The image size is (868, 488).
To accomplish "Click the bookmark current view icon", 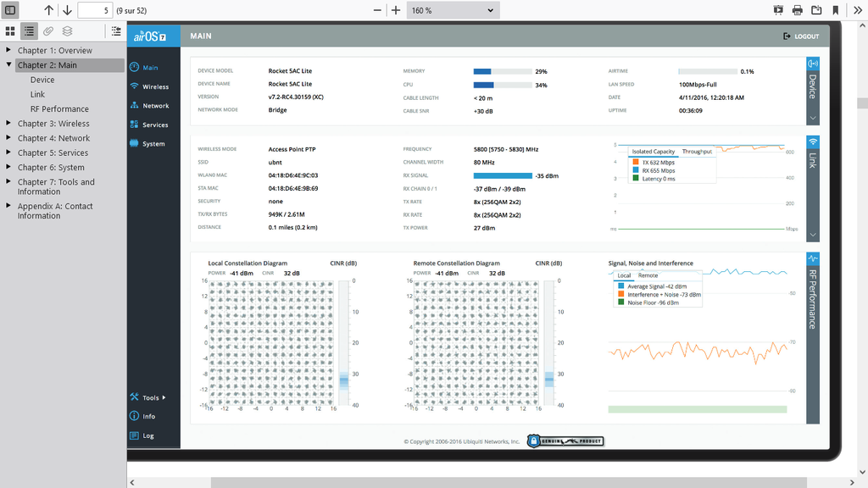I will coord(835,10).
